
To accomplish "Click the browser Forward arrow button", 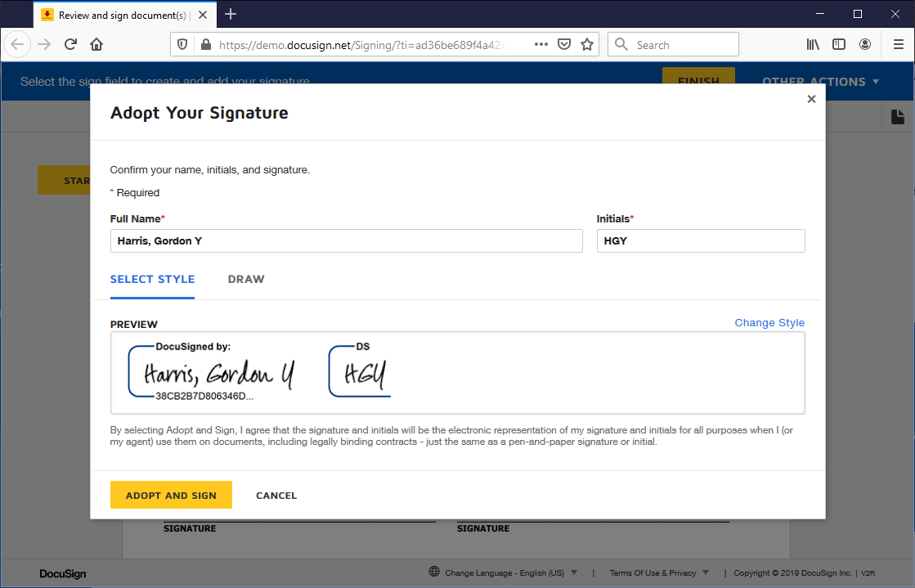I will (x=44, y=44).
